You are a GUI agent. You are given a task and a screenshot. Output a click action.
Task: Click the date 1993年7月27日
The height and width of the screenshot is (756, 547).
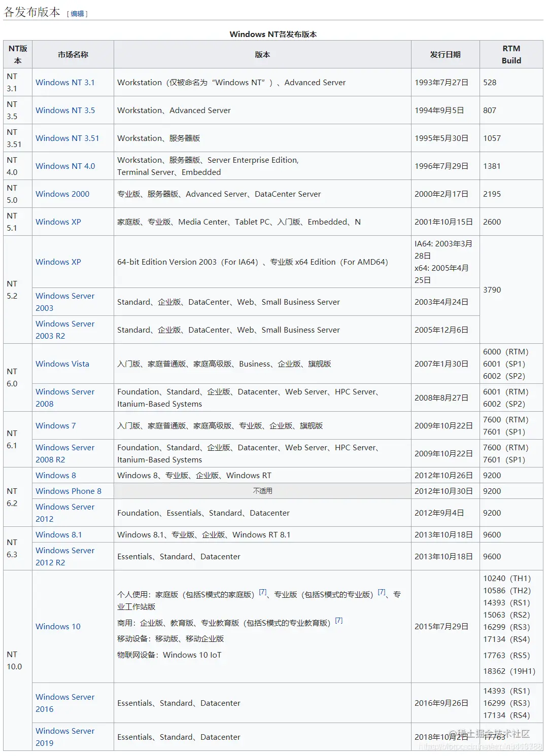click(441, 82)
